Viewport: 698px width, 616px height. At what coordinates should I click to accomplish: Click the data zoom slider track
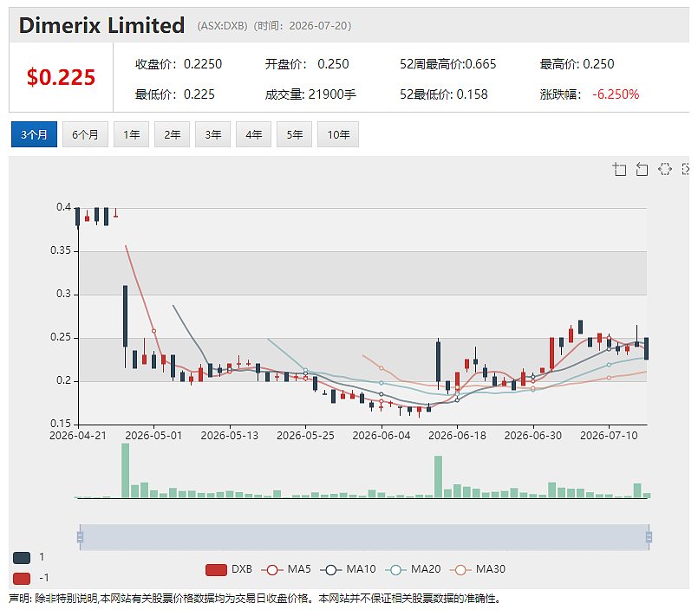364,537
